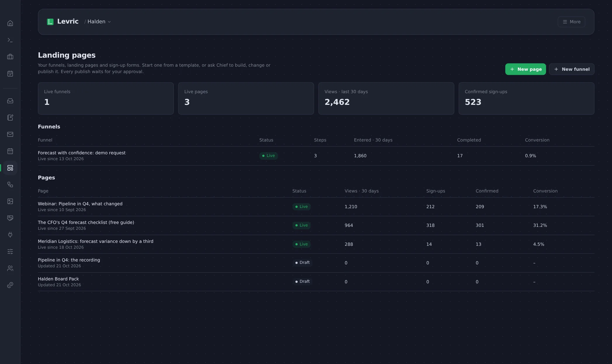The image size is (612, 364).
Task: Click the green Levric logo icon
Action: coord(50,22)
